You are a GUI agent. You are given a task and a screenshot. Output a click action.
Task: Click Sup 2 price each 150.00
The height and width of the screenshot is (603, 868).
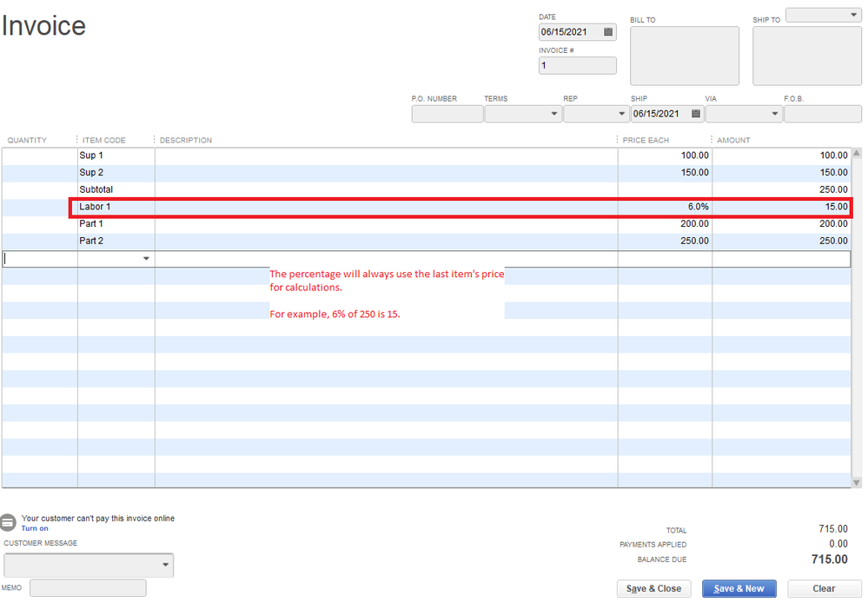coord(665,173)
